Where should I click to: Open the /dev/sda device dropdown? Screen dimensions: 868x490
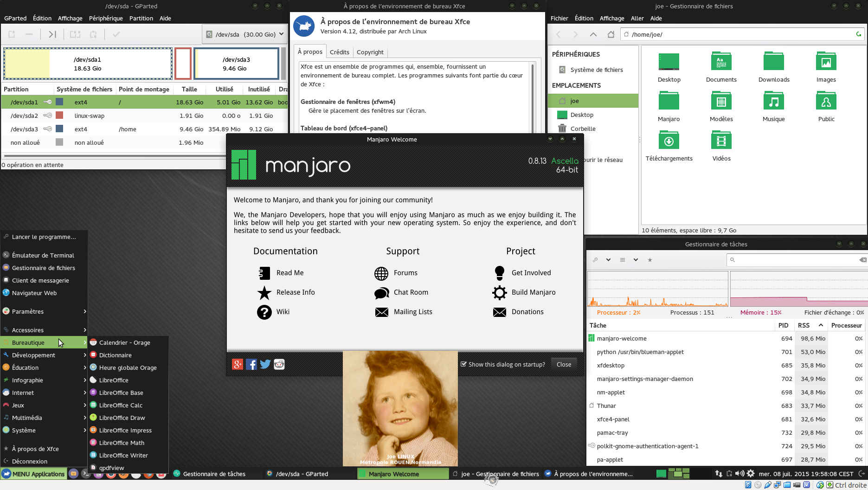[x=244, y=34]
